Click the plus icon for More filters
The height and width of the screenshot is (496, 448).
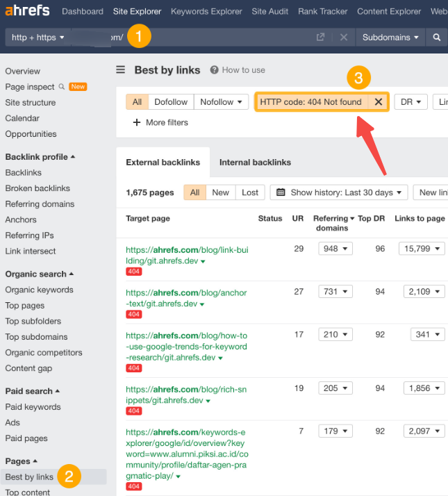coord(136,122)
